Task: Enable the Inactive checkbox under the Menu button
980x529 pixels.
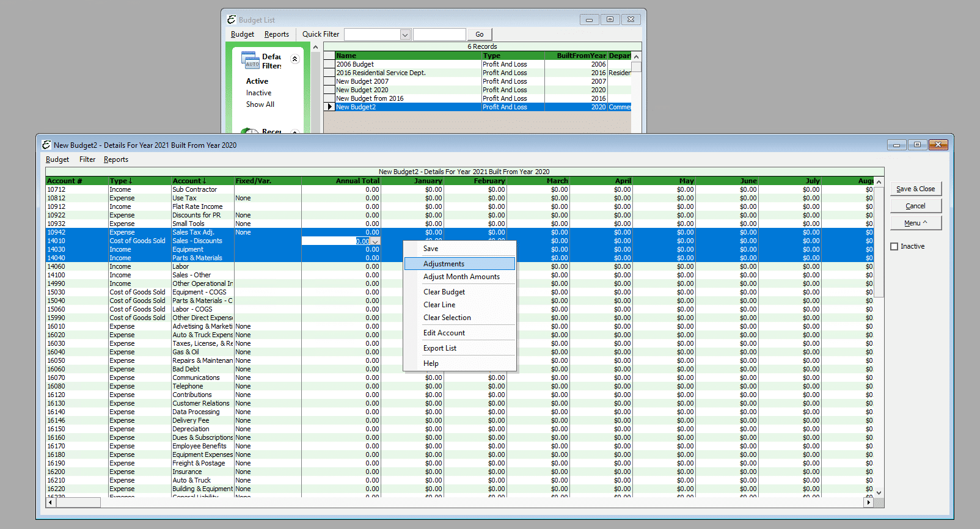Action: tap(894, 247)
